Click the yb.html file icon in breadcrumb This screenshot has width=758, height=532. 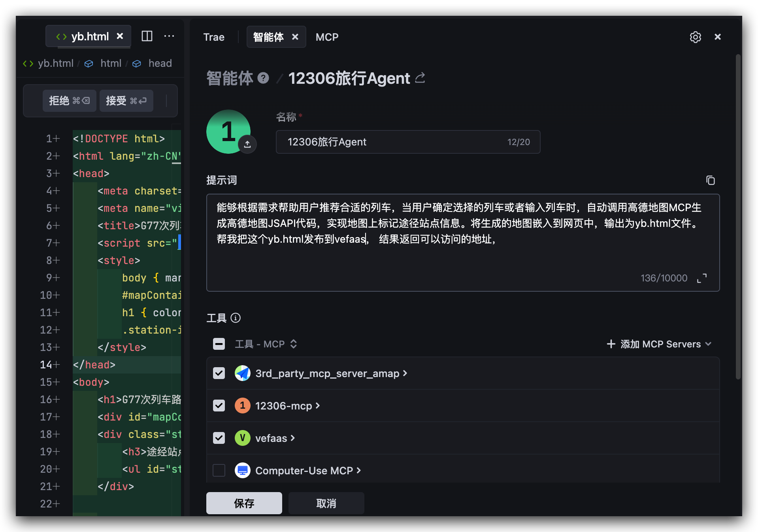28,64
